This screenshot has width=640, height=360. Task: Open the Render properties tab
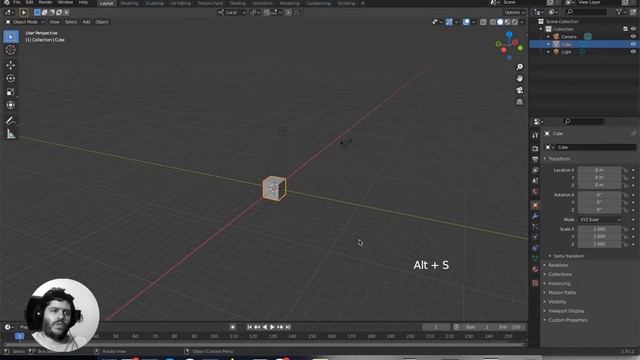click(x=535, y=149)
